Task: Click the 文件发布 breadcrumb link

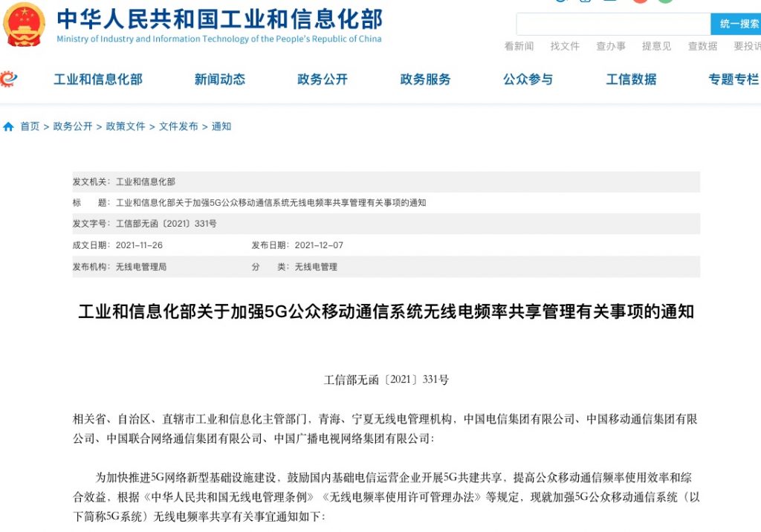Action: (178, 127)
